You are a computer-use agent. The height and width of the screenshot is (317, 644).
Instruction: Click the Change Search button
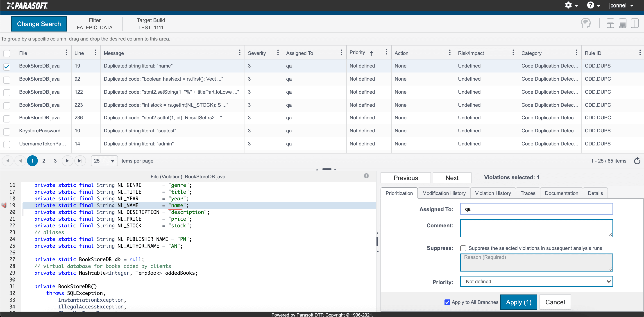(39, 24)
